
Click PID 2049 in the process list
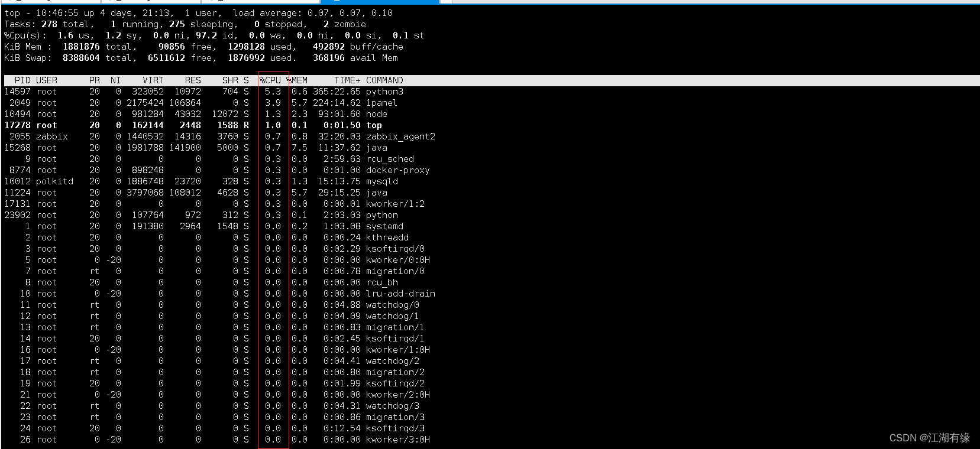[x=20, y=103]
